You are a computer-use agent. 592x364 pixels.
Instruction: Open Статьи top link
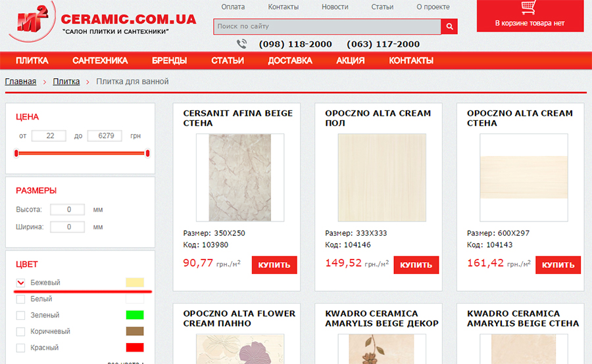click(x=382, y=7)
